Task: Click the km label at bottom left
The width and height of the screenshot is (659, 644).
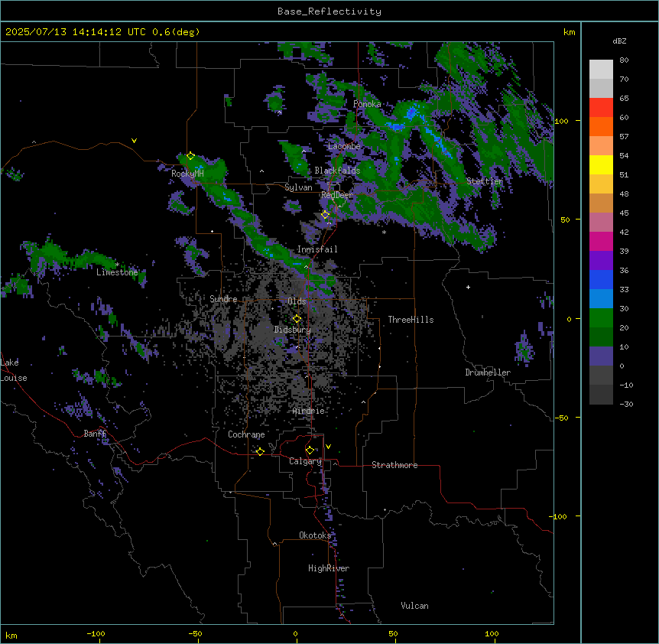Action: (11, 635)
